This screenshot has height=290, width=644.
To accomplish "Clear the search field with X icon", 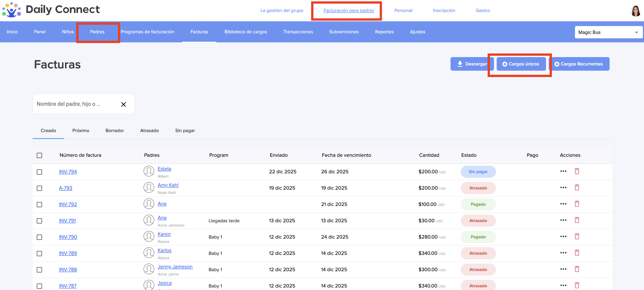I will (x=123, y=104).
